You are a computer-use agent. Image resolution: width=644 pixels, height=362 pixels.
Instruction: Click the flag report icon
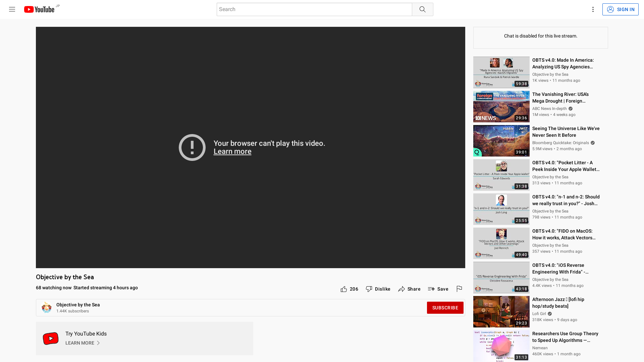point(459,289)
